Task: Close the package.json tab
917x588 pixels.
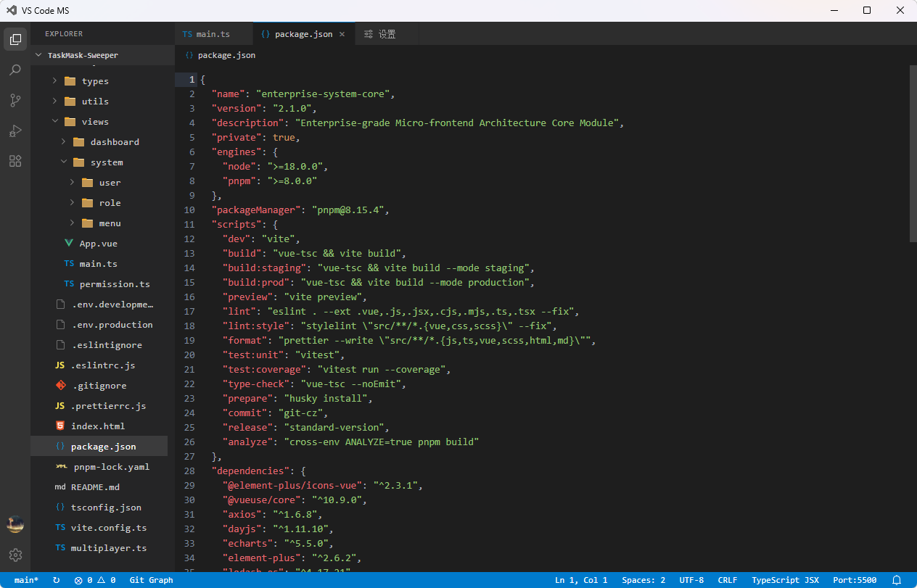Action: pos(342,34)
